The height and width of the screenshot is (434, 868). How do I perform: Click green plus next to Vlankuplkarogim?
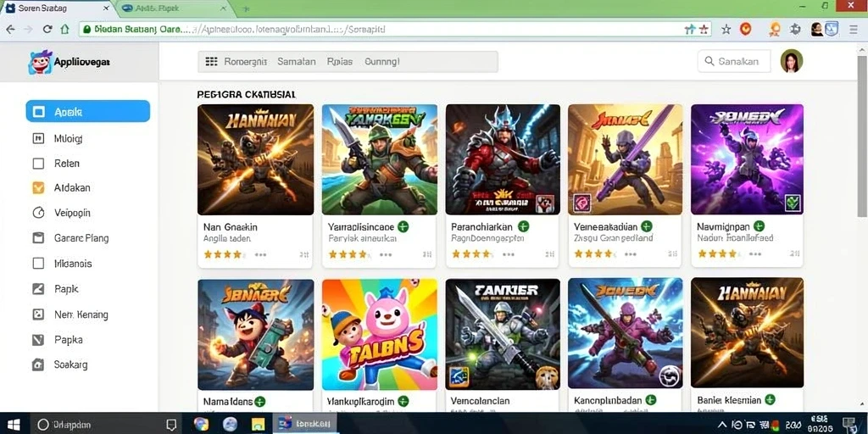click(403, 401)
